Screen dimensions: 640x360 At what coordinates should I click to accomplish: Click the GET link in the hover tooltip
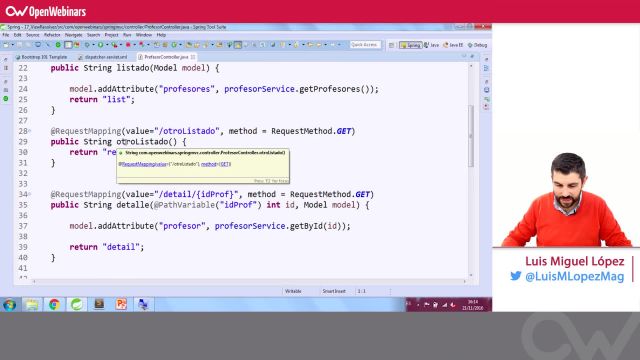pyautogui.click(x=225, y=164)
